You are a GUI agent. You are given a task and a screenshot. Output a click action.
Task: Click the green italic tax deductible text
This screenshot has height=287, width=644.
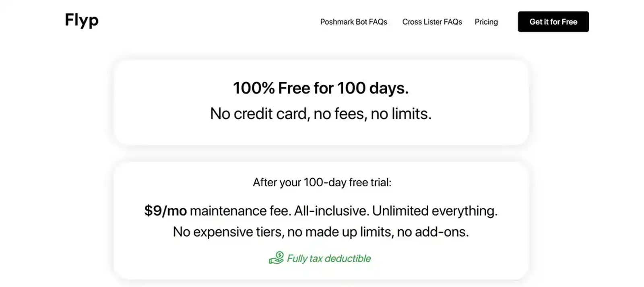point(328,258)
